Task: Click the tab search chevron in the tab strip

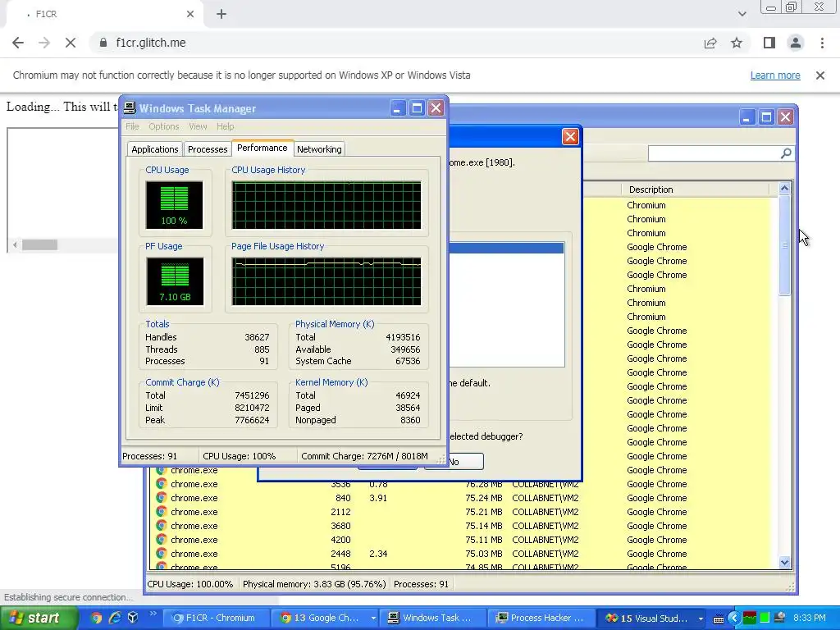Action: [742, 15]
